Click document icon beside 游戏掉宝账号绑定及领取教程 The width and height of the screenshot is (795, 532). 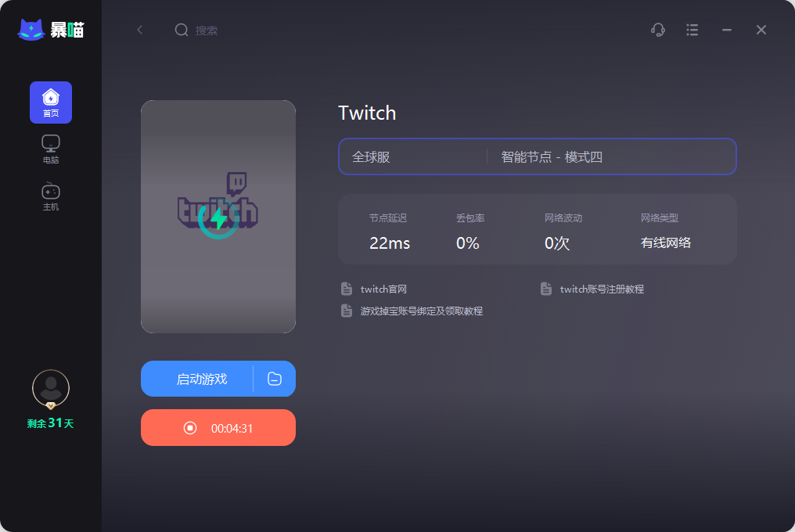(347, 311)
